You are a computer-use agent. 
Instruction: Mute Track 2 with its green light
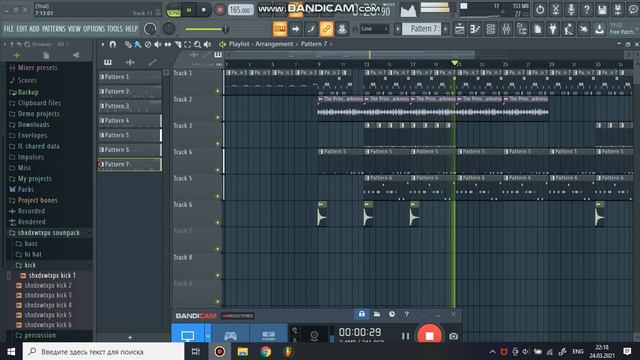218,118
